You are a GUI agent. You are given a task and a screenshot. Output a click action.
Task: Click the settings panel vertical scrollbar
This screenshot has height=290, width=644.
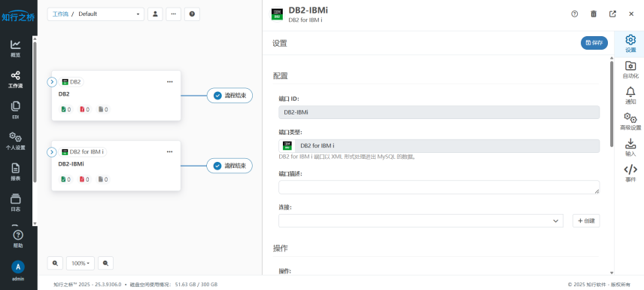click(612, 104)
